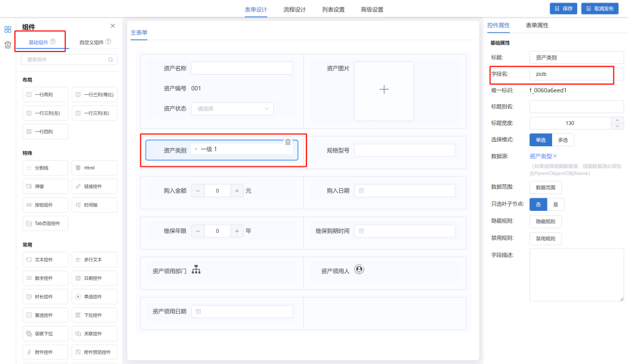Click the 数据范围 button
This screenshot has height=364, width=628.
pyautogui.click(x=545, y=187)
